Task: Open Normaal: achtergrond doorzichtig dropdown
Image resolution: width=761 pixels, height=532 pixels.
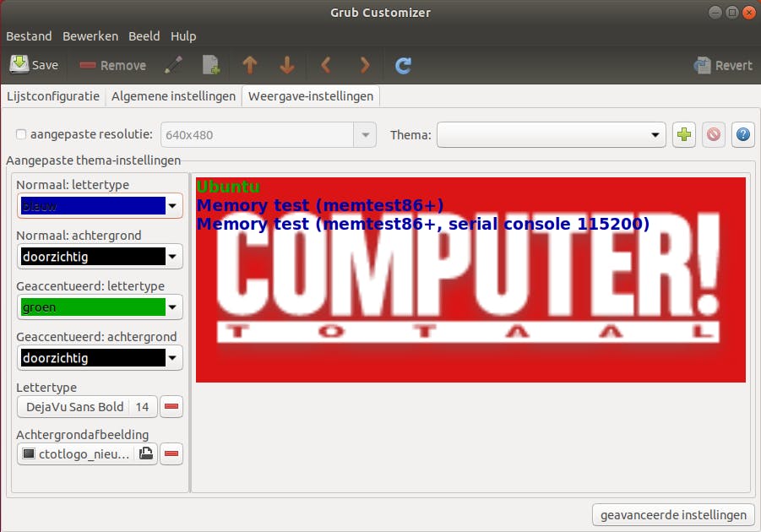Action: [x=100, y=257]
